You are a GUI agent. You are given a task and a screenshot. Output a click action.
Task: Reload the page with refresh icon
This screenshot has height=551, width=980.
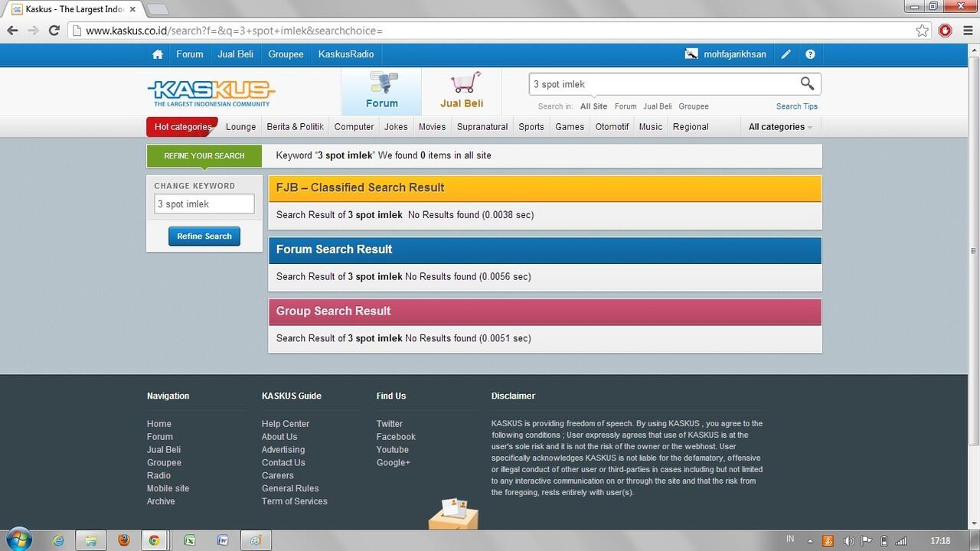point(54,31)
